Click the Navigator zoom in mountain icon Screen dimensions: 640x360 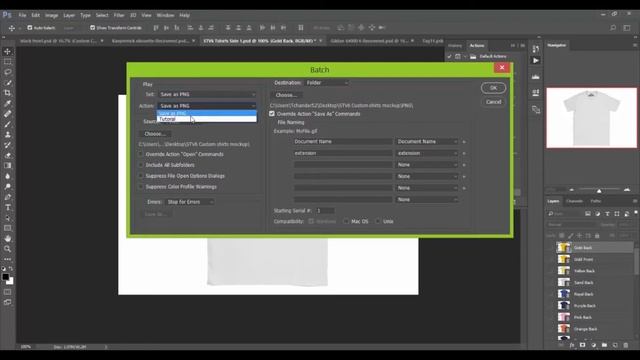click(627, 190)
